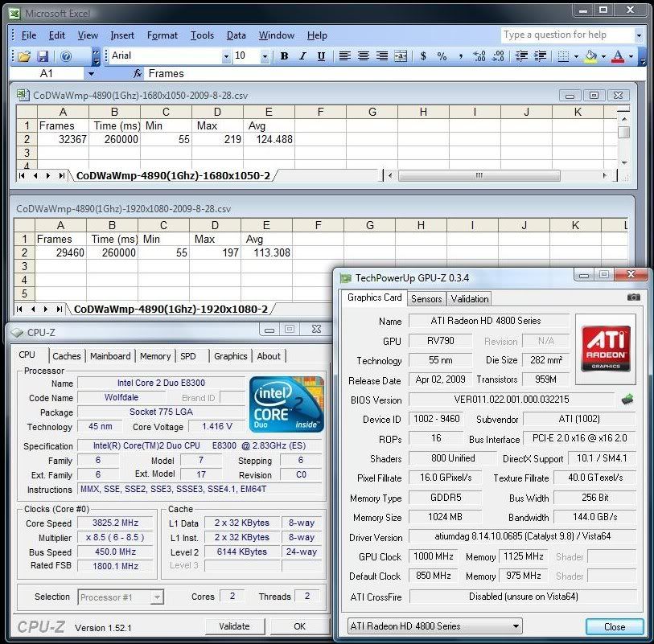Image resolution: width=654 pixels, height=644 pixels.
Task: Open Fill Color dropdown arrow
Action: pos(603,56)
